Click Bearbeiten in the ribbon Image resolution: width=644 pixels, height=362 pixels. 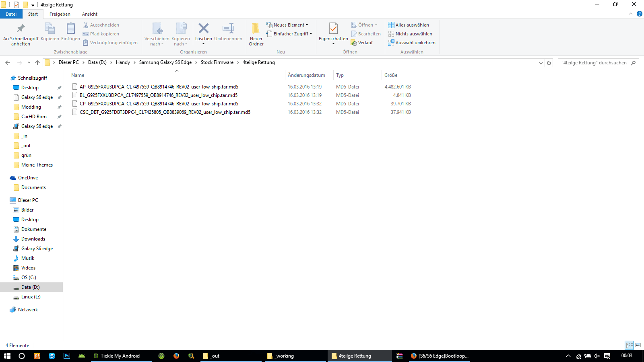coord(366,34)
